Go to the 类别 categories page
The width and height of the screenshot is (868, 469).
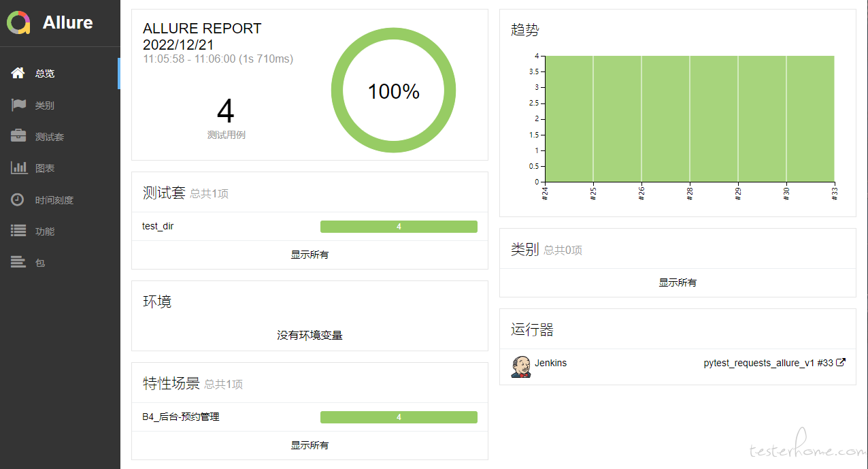click(x=60, y=105)
